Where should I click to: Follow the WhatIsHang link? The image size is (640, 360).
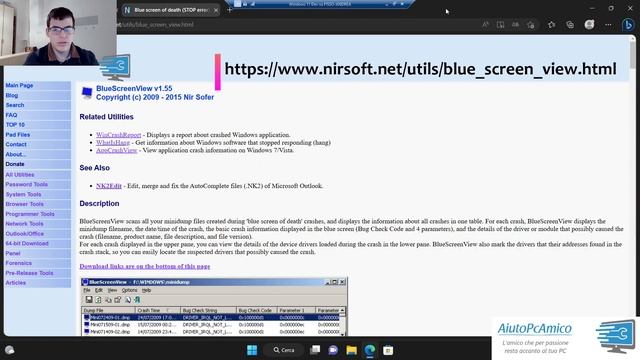point(113,142)
